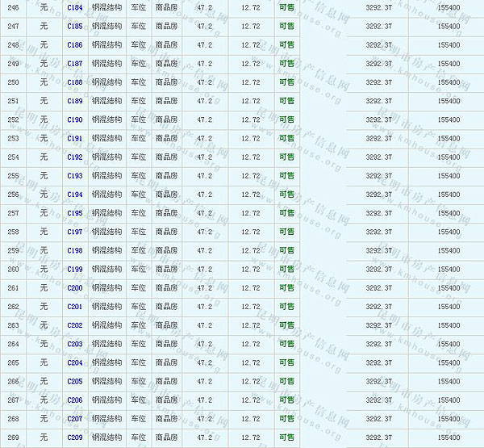Click the 可售 status in row 255
Screen dimensions: 484x448
286,176
